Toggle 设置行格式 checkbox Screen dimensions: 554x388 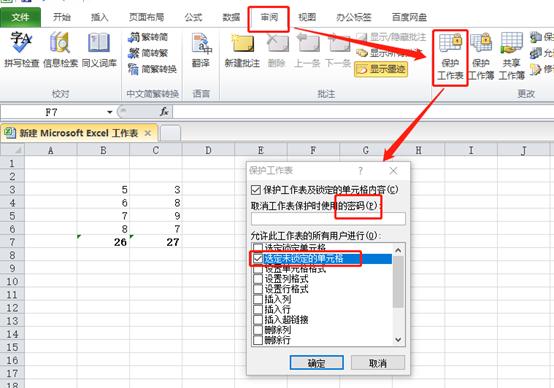(258, 289)
